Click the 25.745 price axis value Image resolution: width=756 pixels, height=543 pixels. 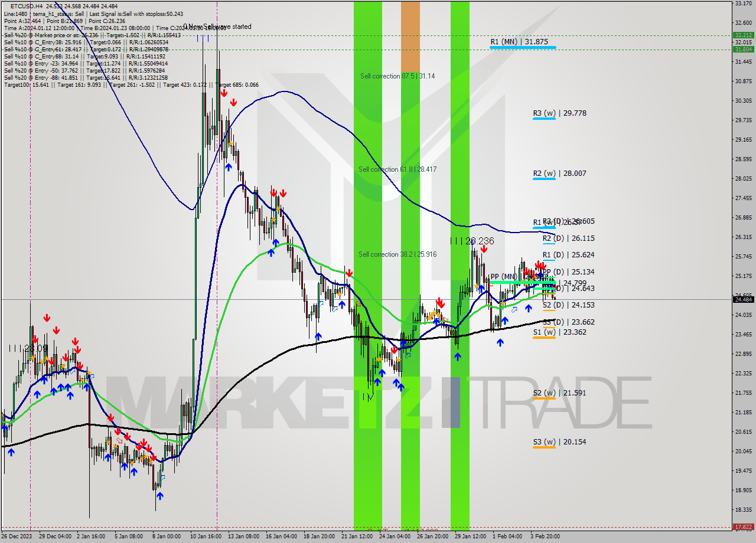coord(742,256)
